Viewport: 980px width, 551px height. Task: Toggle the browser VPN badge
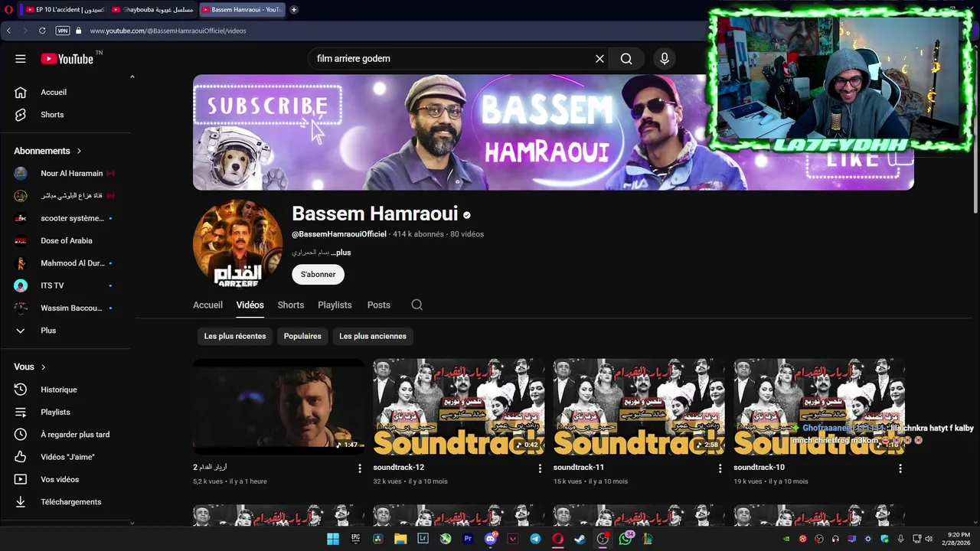pos(63,31)
